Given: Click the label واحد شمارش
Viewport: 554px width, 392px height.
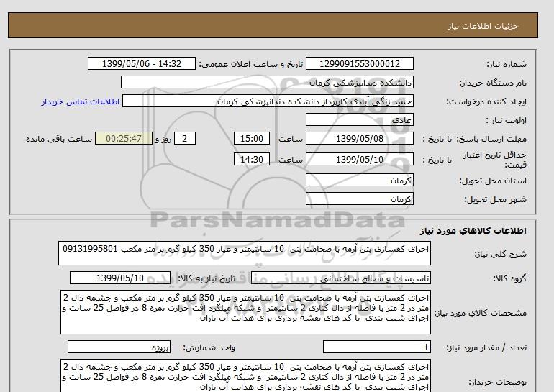Looking at the screenshot, I should [x=209, y=348].
